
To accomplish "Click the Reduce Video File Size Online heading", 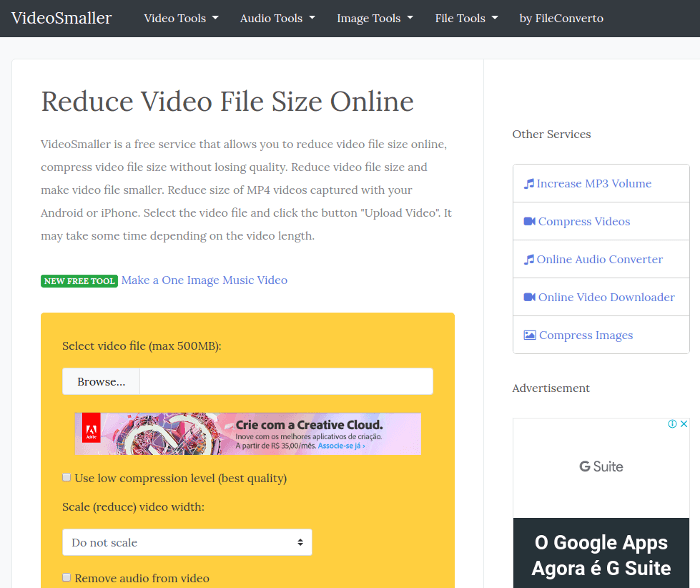I will click(227, 101).
